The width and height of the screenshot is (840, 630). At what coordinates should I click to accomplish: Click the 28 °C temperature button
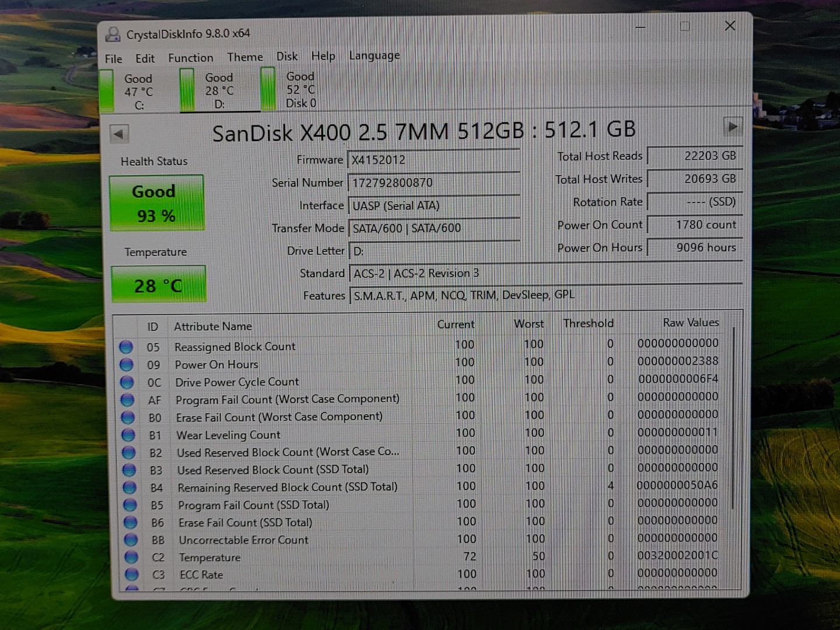(x=158, y=285)
